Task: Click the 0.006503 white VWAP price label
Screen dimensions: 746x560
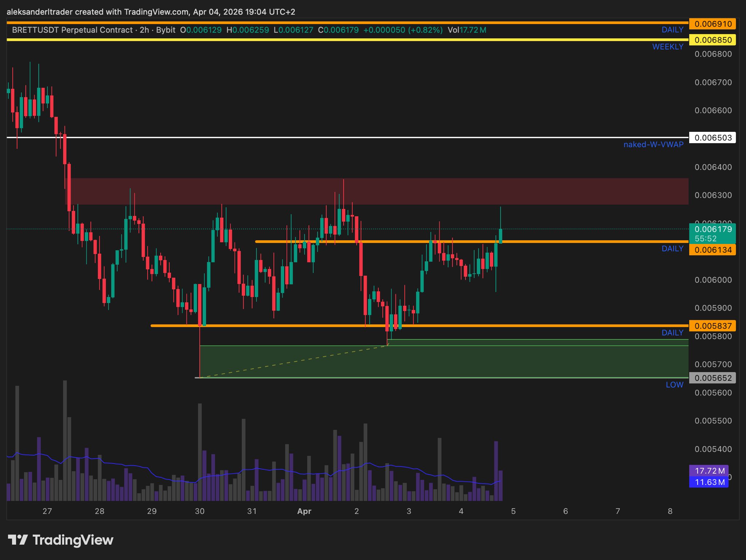Action: [x=712, y=138]
